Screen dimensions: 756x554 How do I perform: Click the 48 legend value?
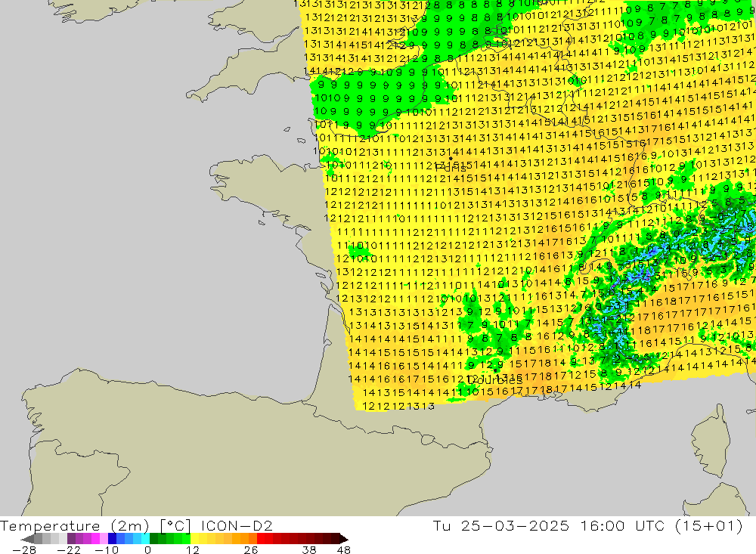click(343, 549)
